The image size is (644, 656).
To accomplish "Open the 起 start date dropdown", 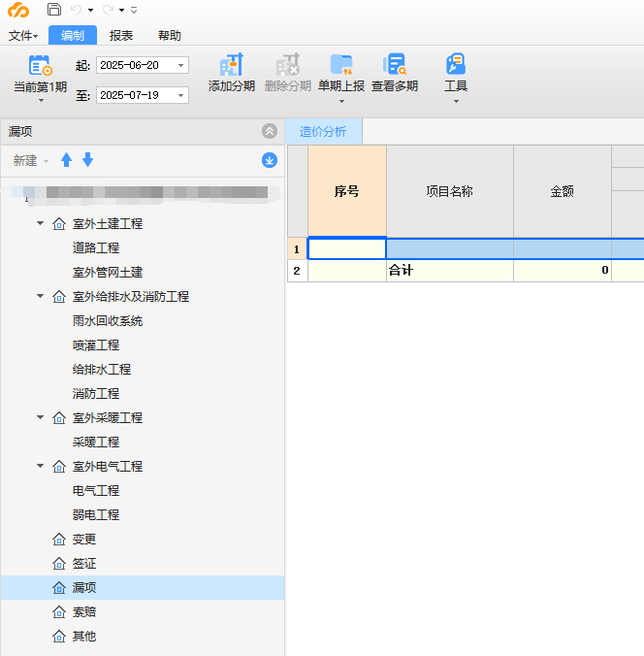I will click(x=181, y=65).
